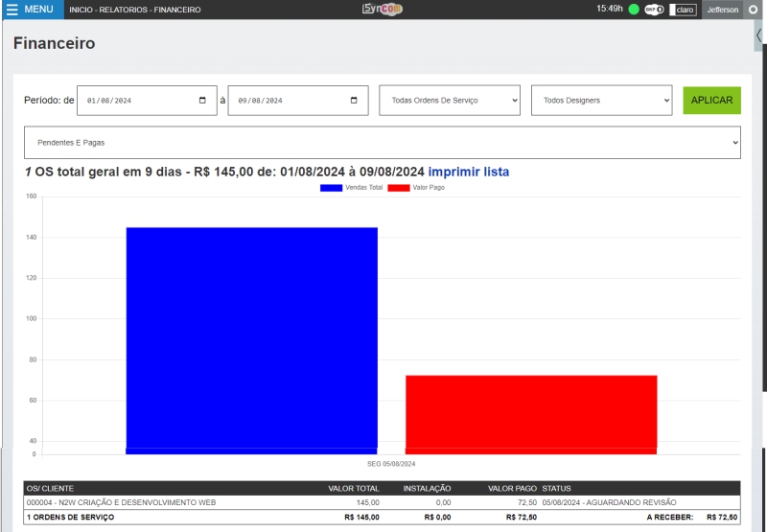
Task: Open the Pendentes E Pagas dropdown
Action: click(x=383, y=143)
